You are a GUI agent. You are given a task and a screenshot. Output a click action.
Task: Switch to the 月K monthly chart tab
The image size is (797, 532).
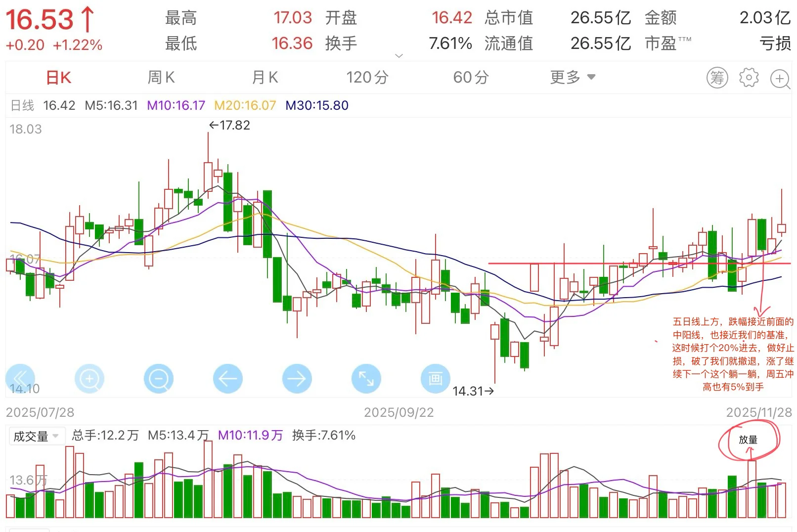tap(265, 78)
